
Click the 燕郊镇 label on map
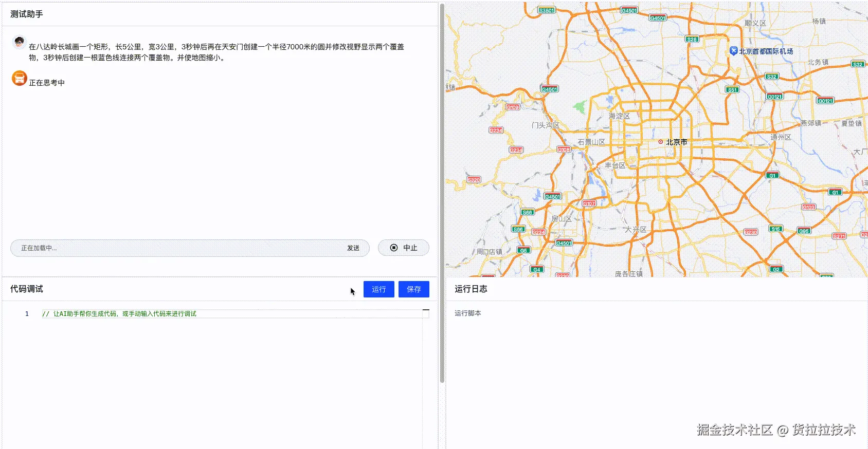point(811,123)
